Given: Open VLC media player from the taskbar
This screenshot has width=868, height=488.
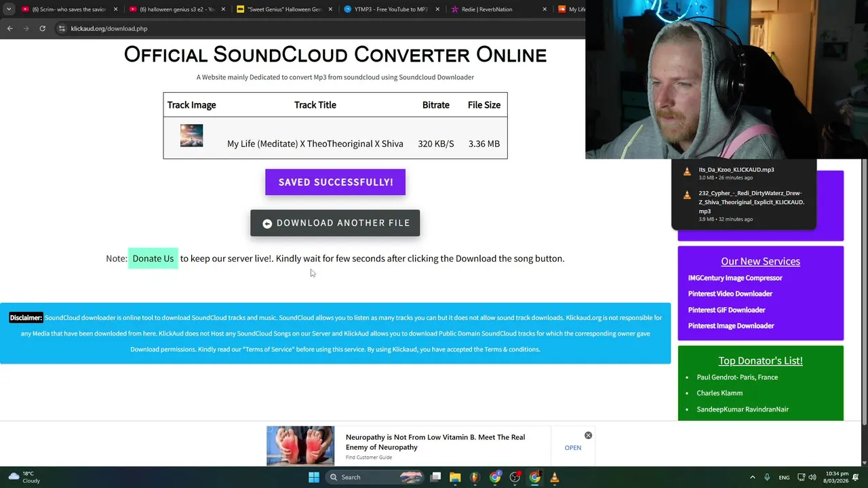Looking at the screenshot, I should [x=555, y=477].
